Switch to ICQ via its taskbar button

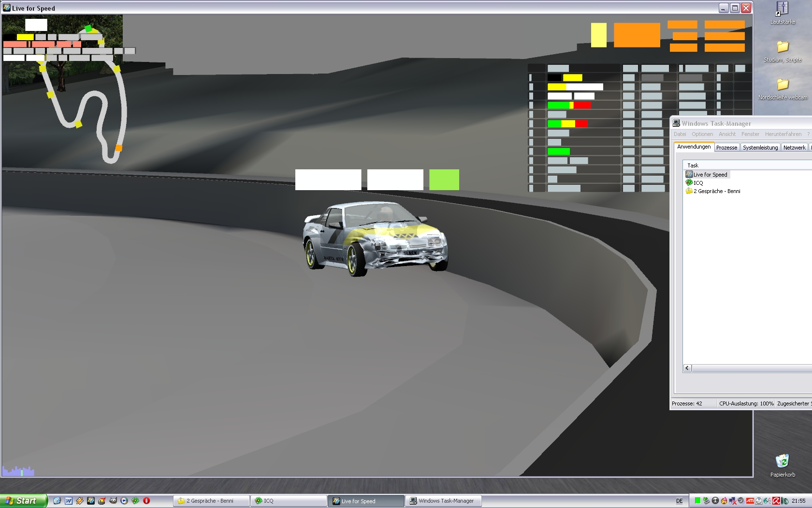(x=289, y=501)
